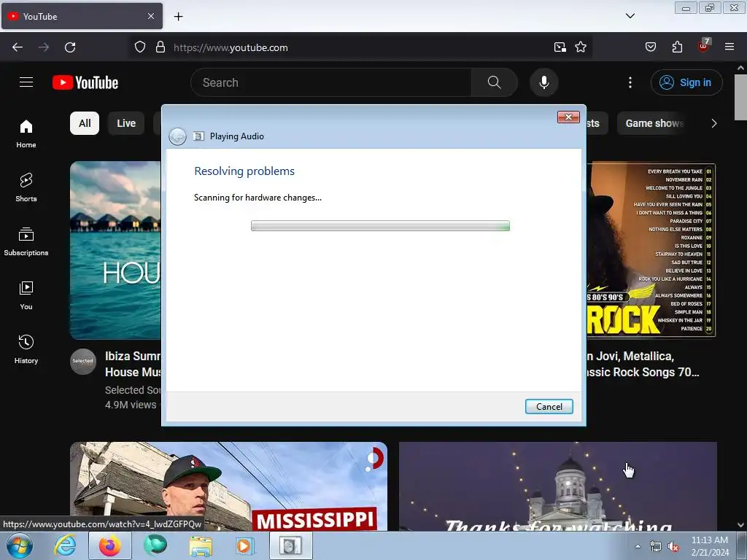Close the YouTube tab
747x560 pixels.
(151, 16)
